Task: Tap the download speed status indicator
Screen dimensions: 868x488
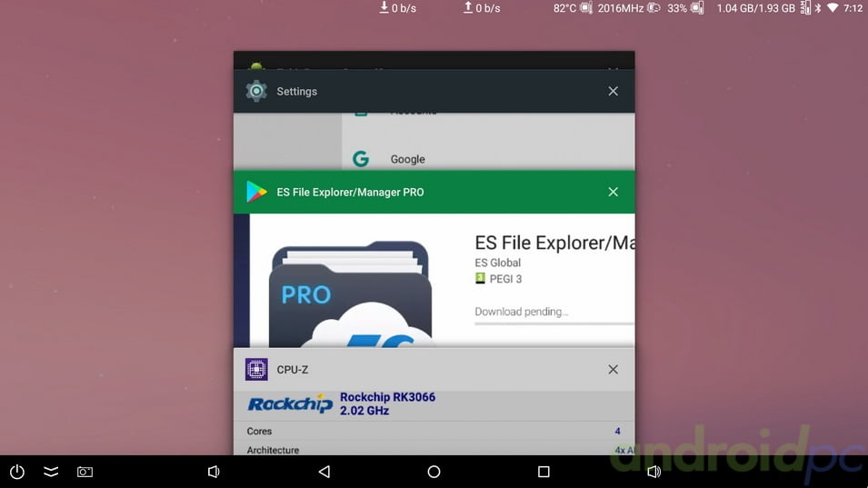Action: tap(397, 8)
